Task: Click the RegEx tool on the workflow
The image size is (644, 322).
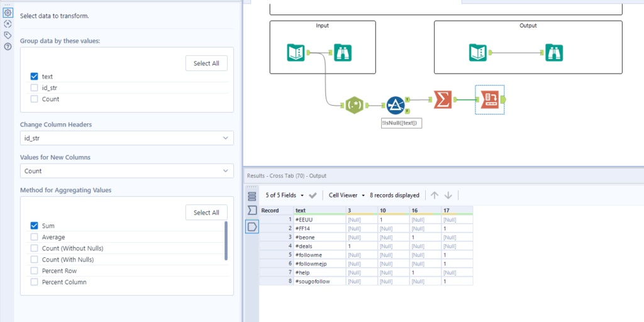Action: click(x=353, y=105)
